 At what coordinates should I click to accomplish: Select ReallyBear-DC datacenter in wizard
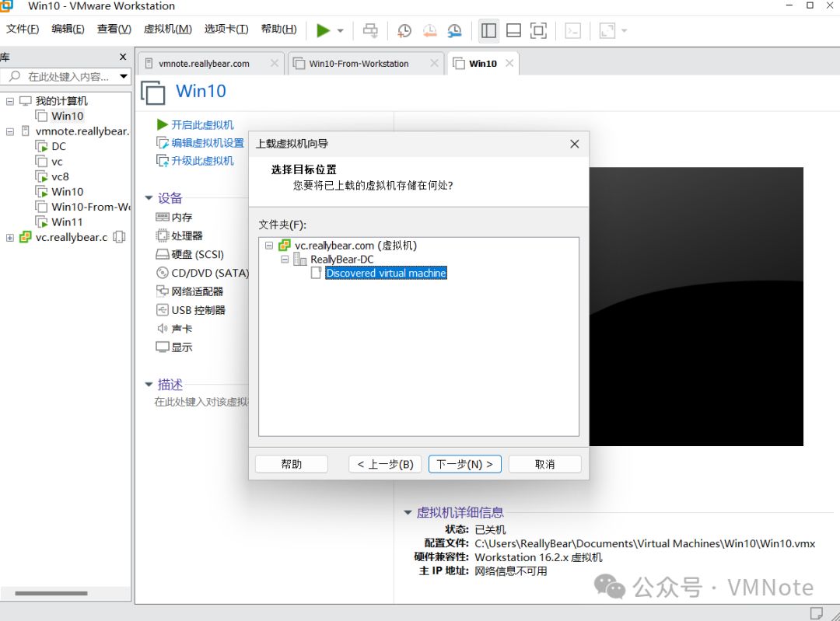341,260
